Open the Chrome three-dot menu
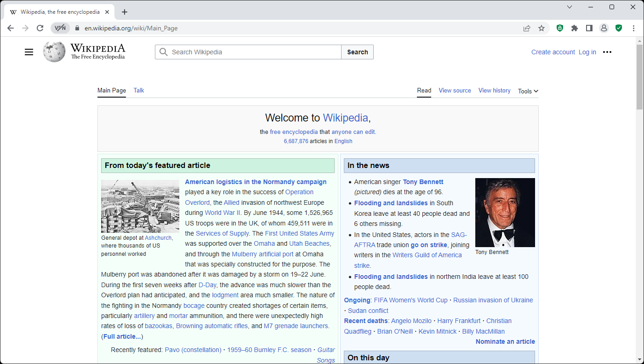Image resolution: width=644 pixels, height=364 pixels. [633, 28]
